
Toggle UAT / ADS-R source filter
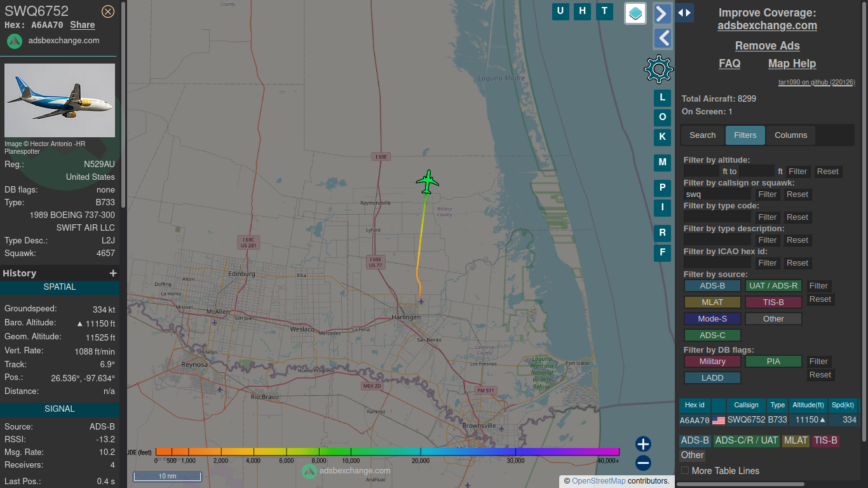tap(773, 286)
